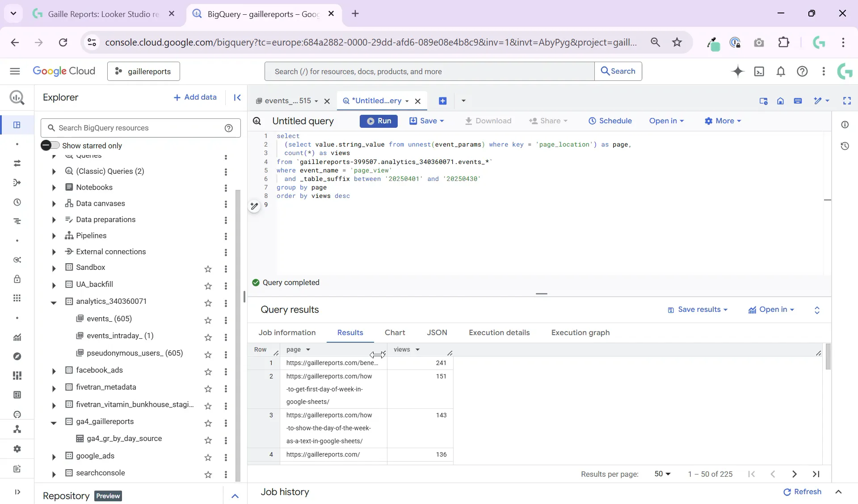View notifications bell icon
The width and height of the screenshot is (858, 504).
tap(781, 71)
